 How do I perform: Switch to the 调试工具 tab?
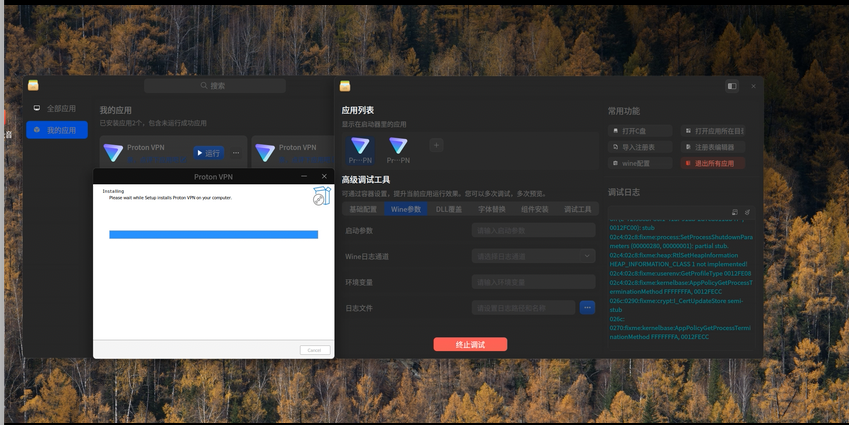click(x=577, y=209)
